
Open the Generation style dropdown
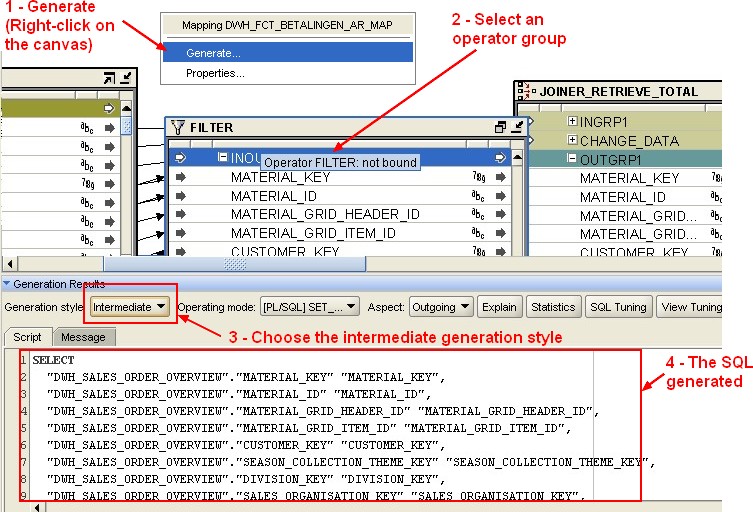[131, 307]
